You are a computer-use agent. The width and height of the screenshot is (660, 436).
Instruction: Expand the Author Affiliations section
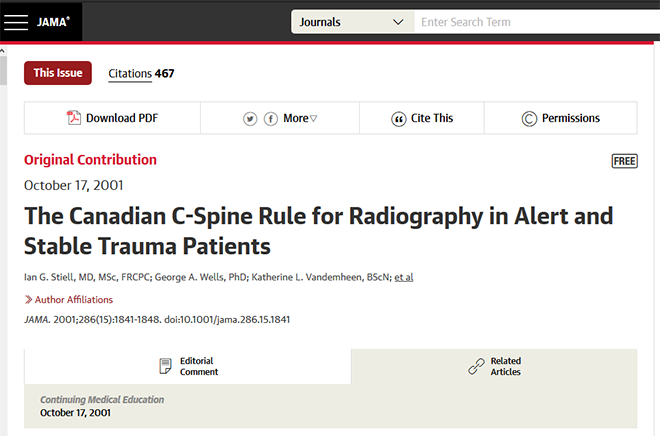pos(69,300)
